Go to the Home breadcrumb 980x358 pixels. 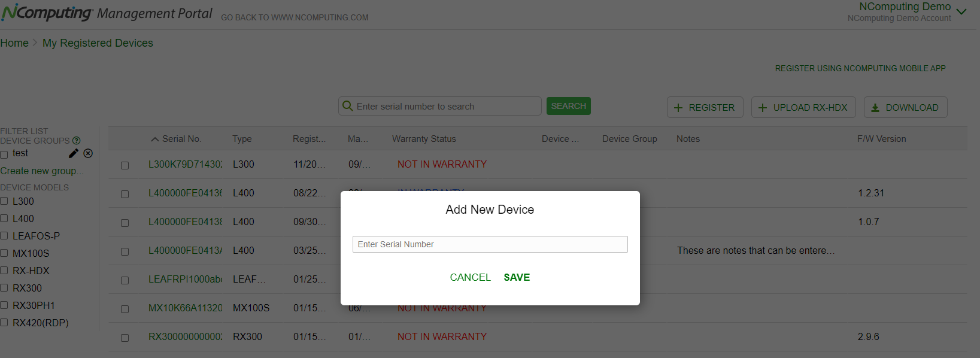14,43
